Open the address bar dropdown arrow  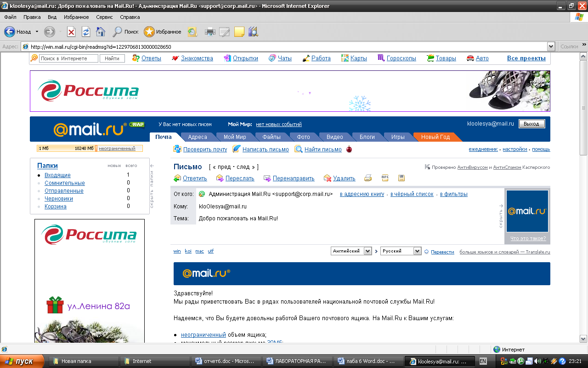tap(551, 46)
